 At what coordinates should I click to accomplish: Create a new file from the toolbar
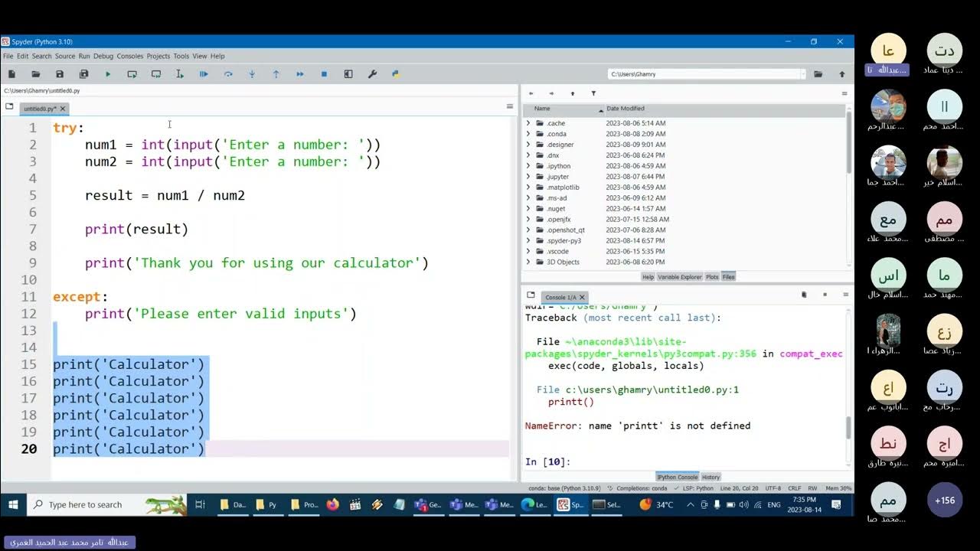(x=11, y=74)
